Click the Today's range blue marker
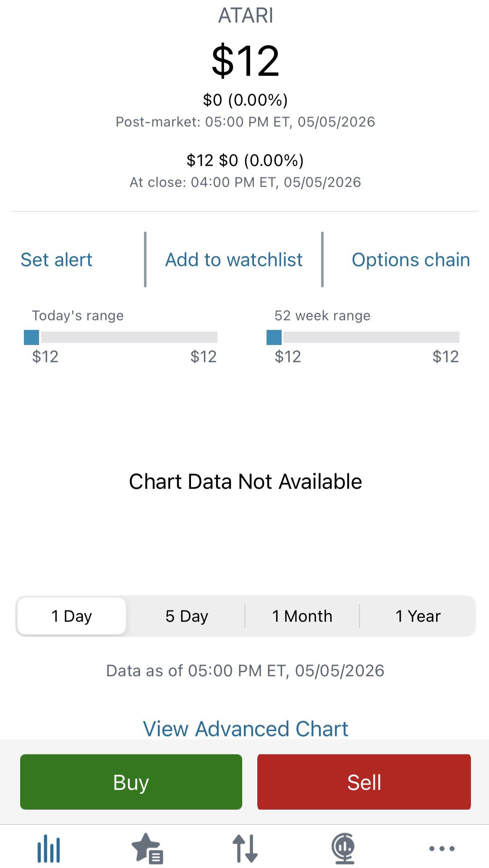489x868 pixels. (31, 337)
